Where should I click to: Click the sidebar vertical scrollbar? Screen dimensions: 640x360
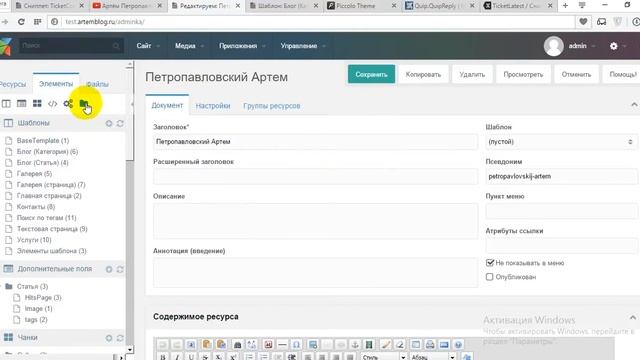click(x=130, y=206)
